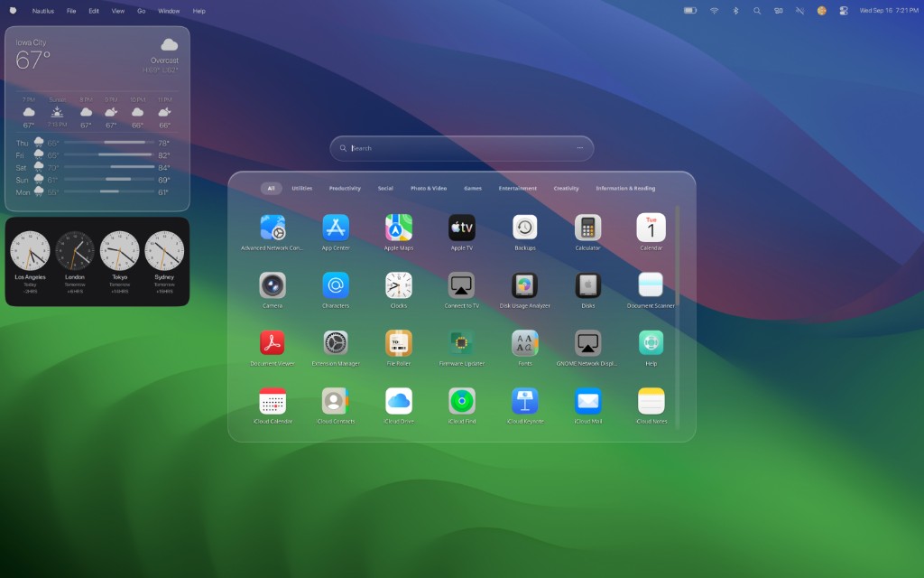Switch to Games category
The height and width of the screenshot is (578, 924).
[x=473, y=188]
